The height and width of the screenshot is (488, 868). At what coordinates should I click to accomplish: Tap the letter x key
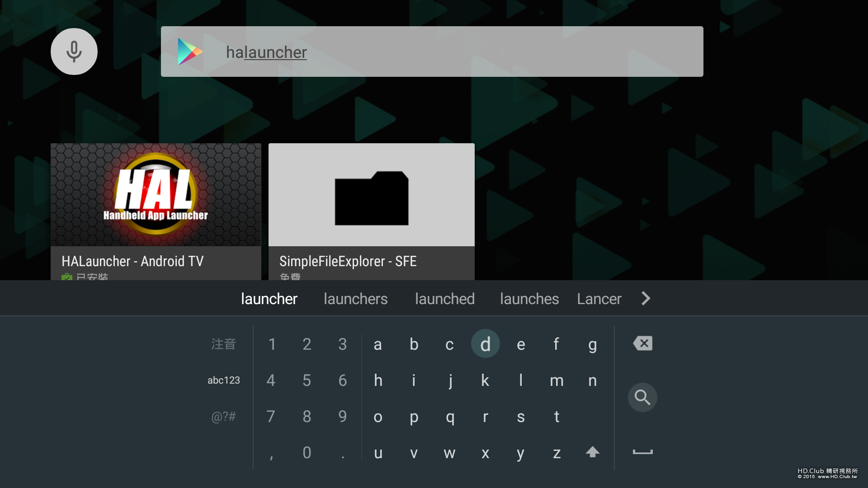click(x=485, y=453)
